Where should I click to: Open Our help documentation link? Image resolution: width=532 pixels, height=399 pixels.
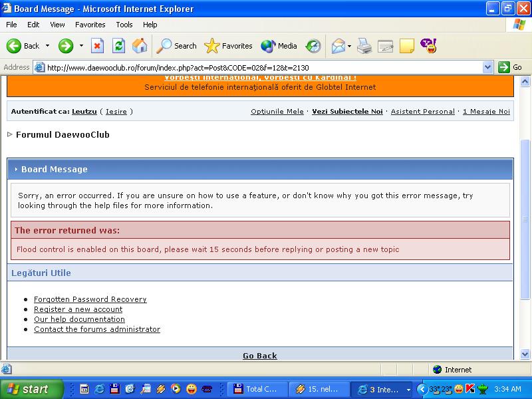click(x=79, y=319)
